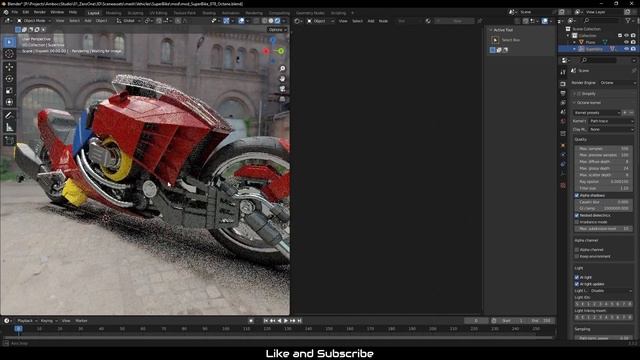Image resolution: width=640 pixels, height=360 pixels.
Task: Open Object properties tab icon
Action: (563, 146)
